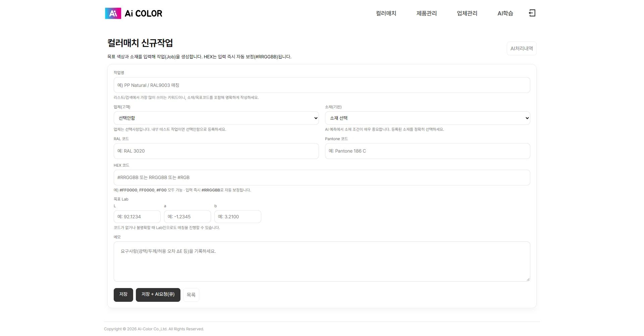Click the 저장 button

(x=123, y=295)
